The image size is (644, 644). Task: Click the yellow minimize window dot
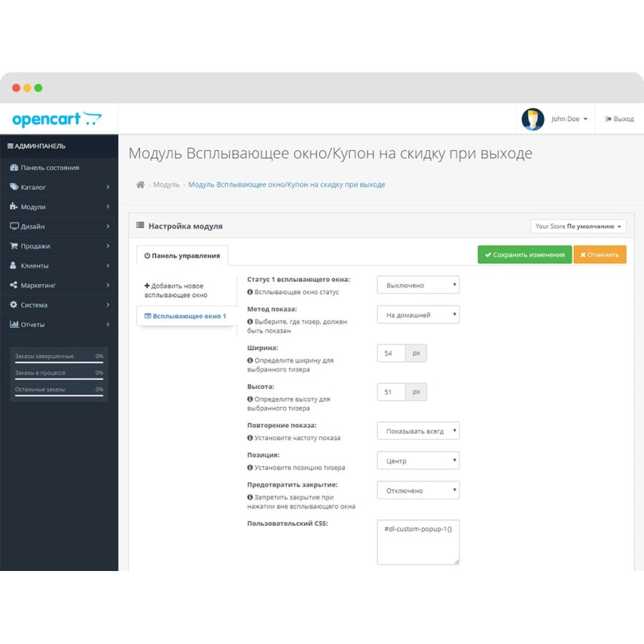tap(27, 88)
